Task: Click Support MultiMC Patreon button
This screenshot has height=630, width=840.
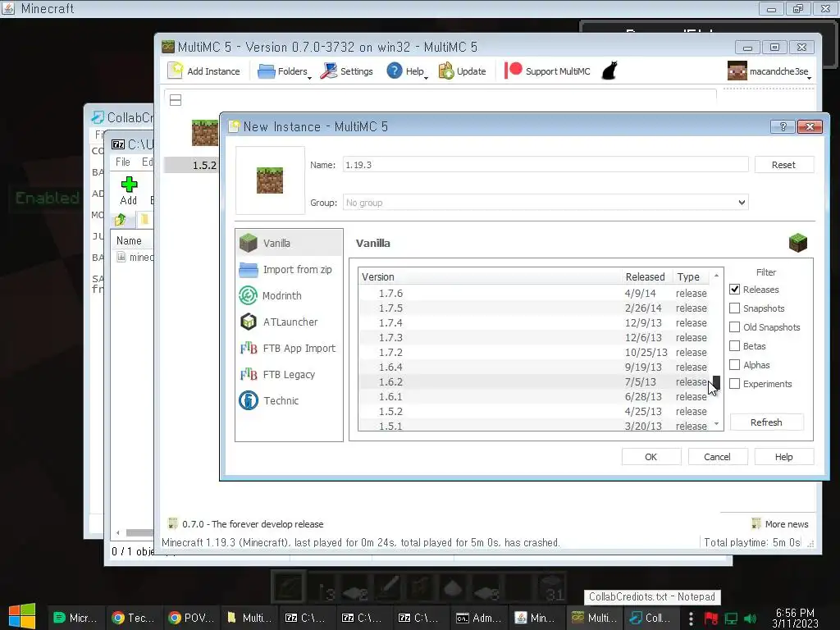Action: coord(547,71)
